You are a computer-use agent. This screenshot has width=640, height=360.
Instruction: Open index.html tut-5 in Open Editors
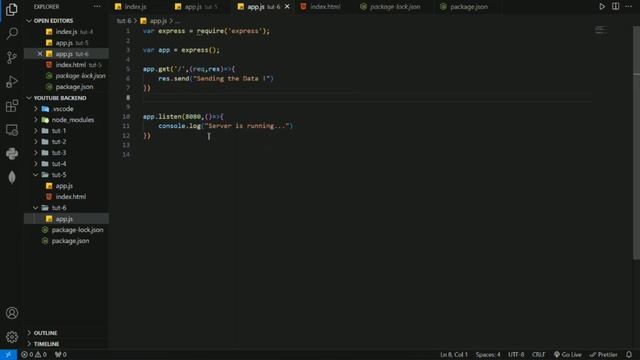[x=67, y=65]
